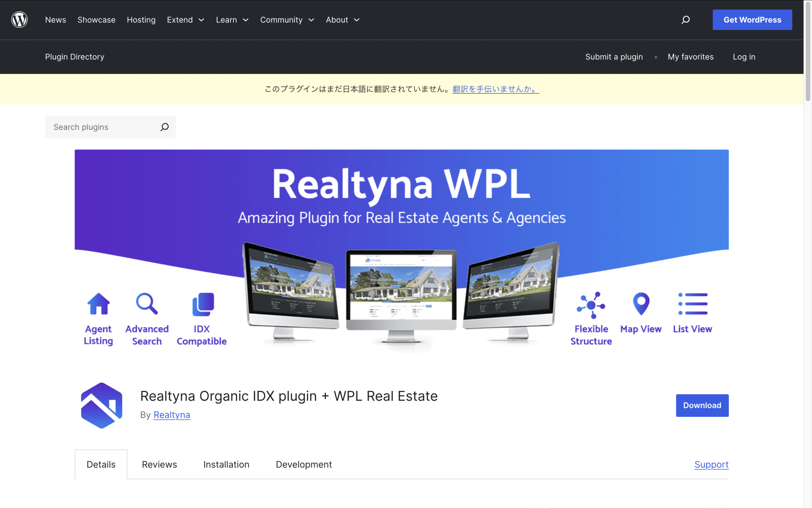Switch to the Development tab
The height and width of the screenshot is (508, 812).
(x=304, y=464)
